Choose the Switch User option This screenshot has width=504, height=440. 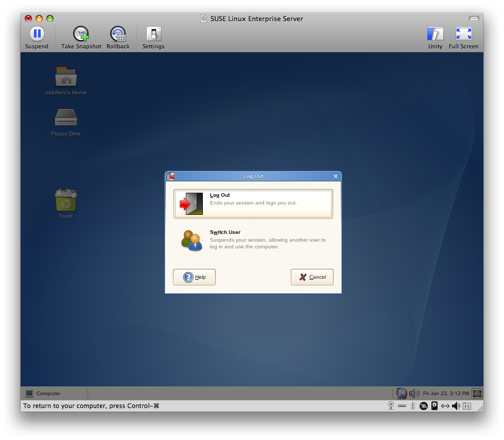click(x=253, y=240)
